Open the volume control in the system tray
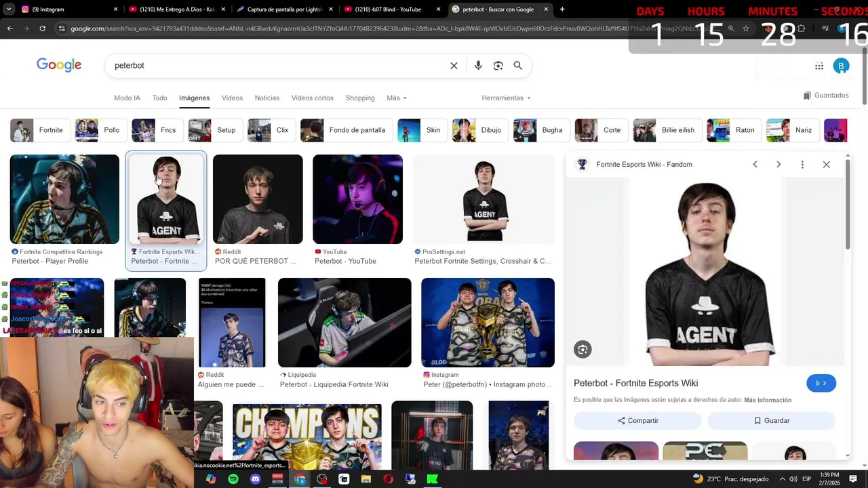 coord(793,479)
